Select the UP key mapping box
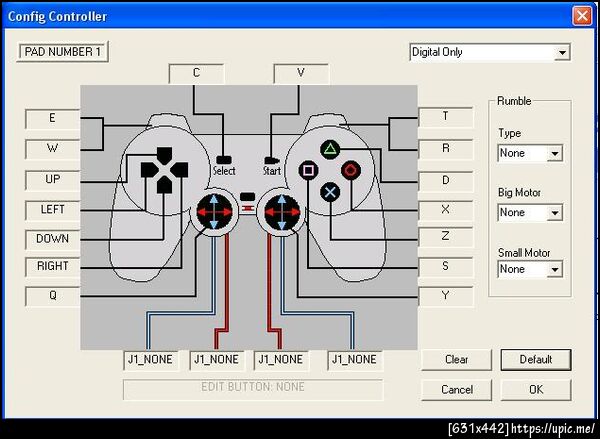The width and height of the screenshot is (600, 439). tap(52, 180)
